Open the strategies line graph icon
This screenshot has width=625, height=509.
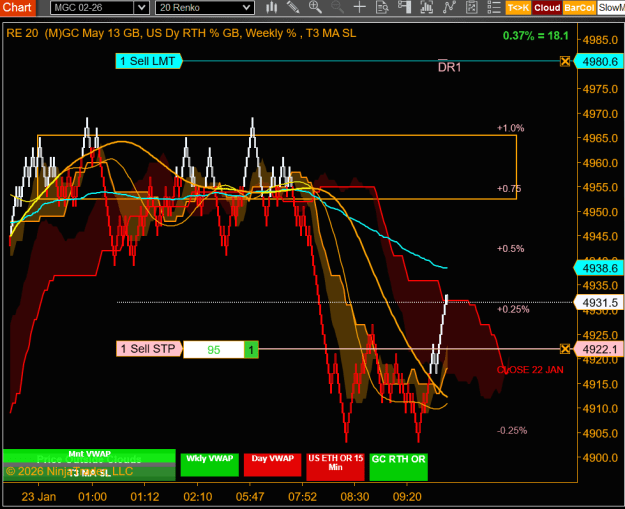tap(449, 7)
